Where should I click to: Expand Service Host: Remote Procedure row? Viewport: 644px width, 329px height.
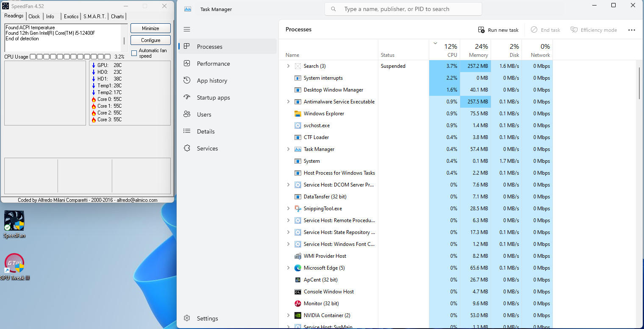coord(288,220)
